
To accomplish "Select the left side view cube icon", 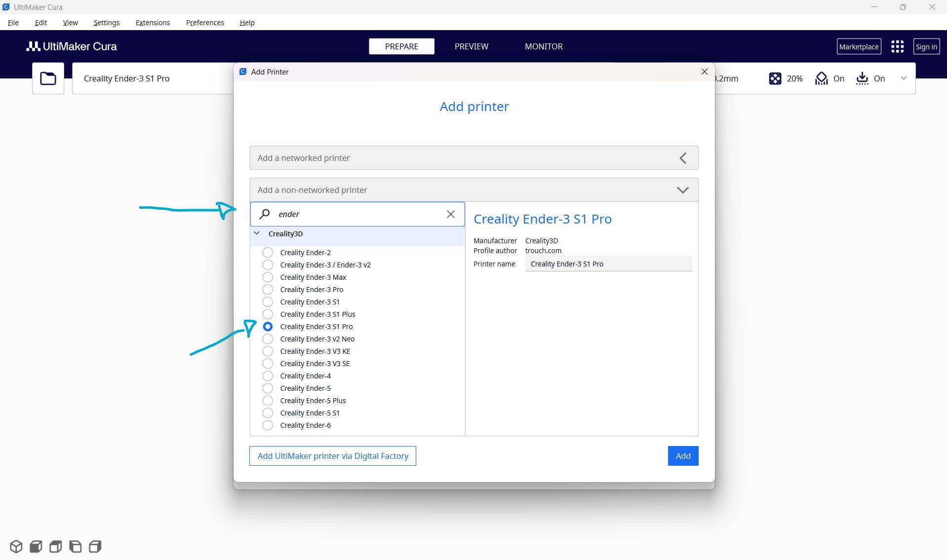I will tap(76, 547).
